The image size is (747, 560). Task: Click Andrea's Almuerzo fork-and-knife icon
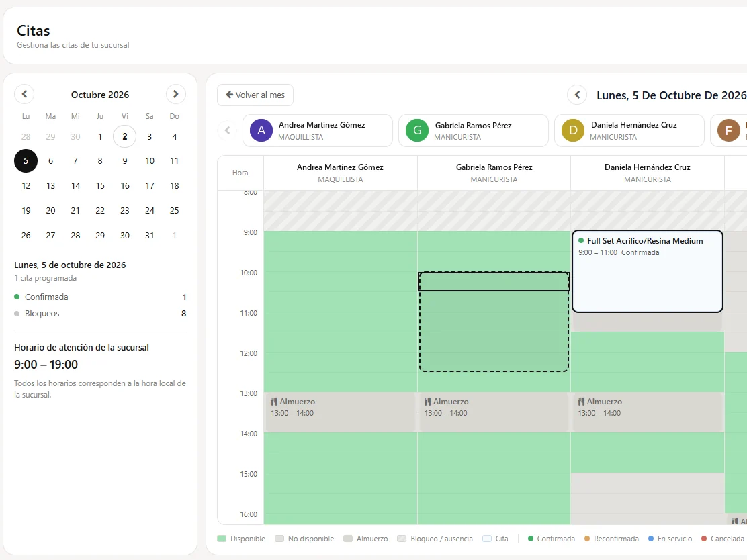click(x=274, y=402)
